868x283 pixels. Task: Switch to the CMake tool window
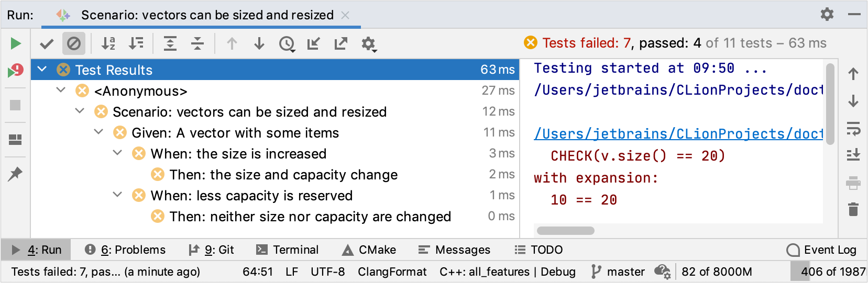[x=369, y=250]
